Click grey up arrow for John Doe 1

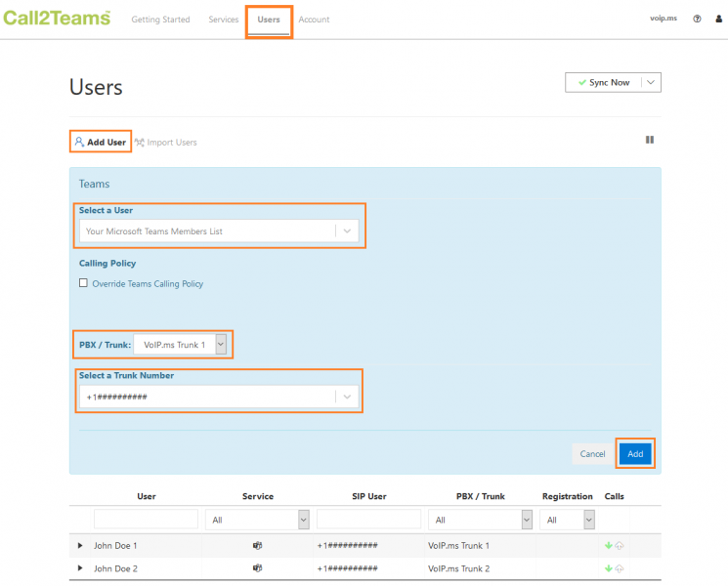click(619, 546)
